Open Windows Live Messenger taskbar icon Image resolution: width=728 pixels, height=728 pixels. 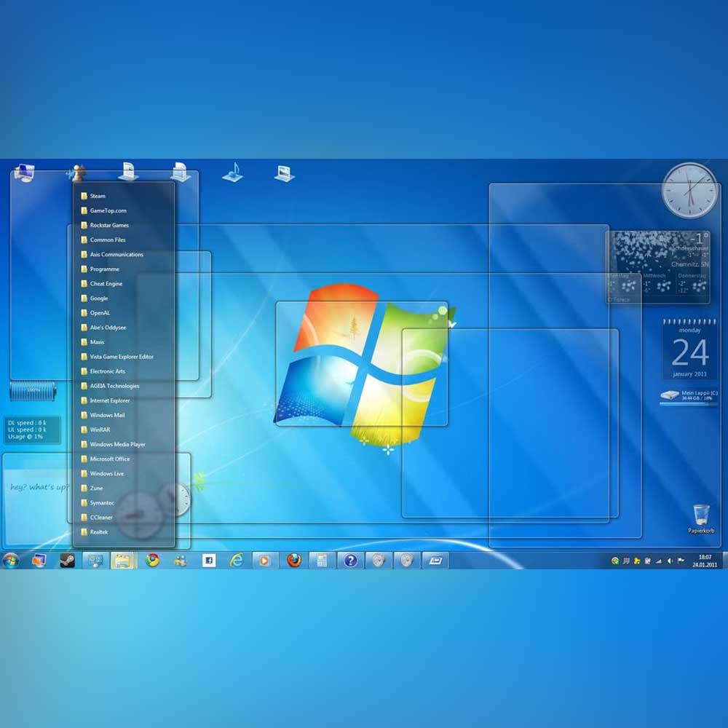[181, 561]
